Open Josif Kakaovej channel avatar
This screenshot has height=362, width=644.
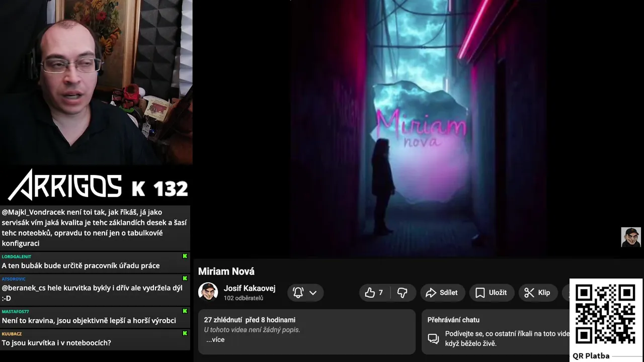tap(208, 292)
